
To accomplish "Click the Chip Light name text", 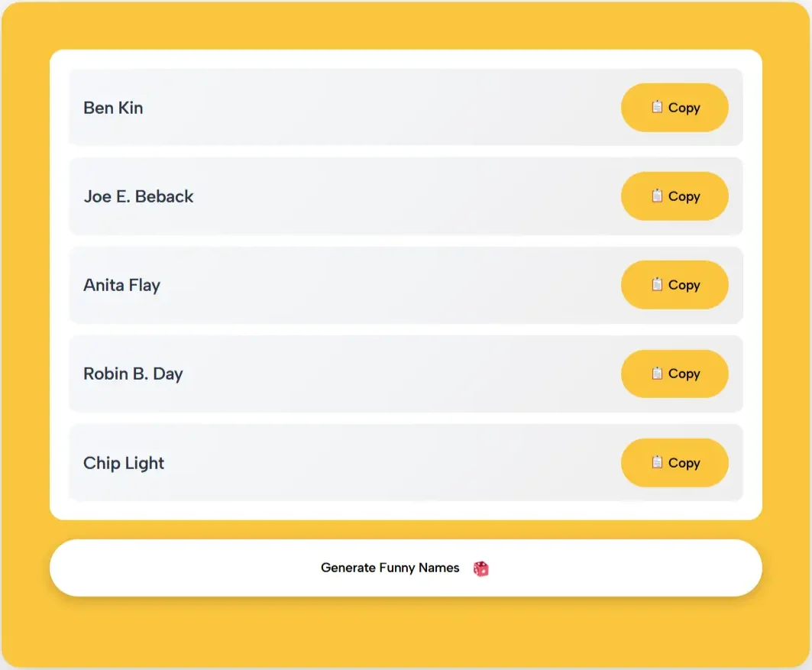I will pos(124,463).
